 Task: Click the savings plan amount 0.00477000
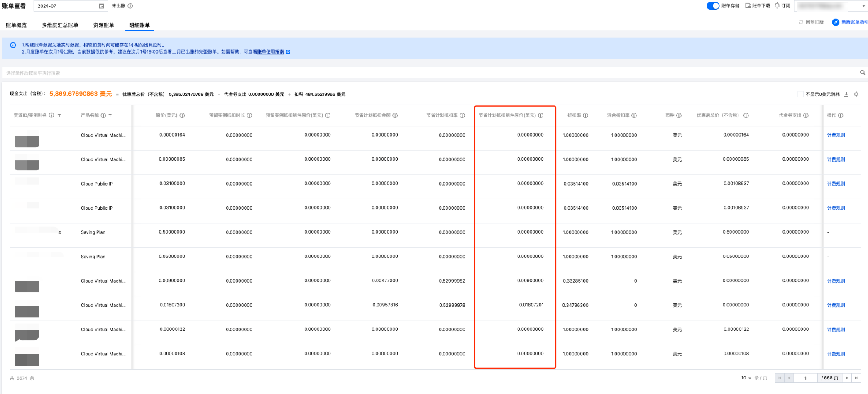pyautogui.click(x=385, y=281)
